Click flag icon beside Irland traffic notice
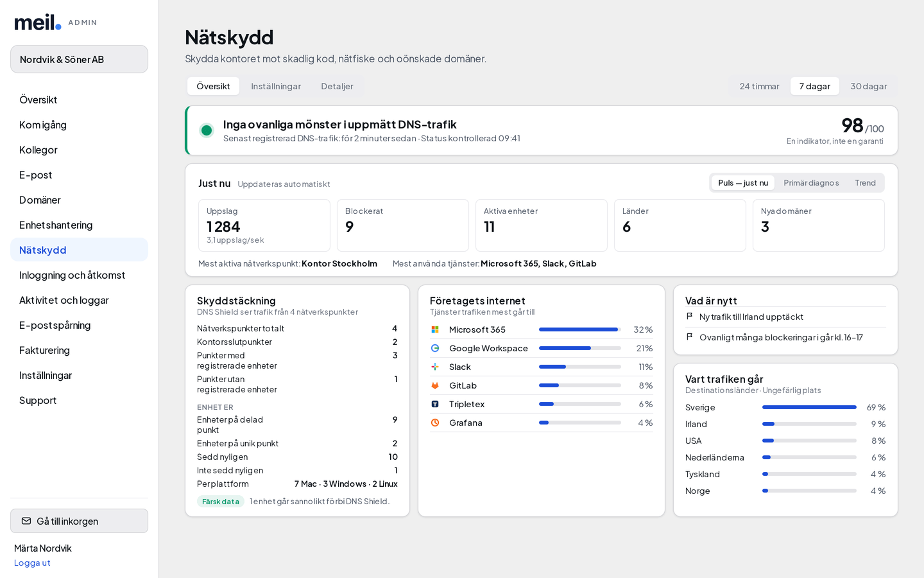 (x=690, y=317)
